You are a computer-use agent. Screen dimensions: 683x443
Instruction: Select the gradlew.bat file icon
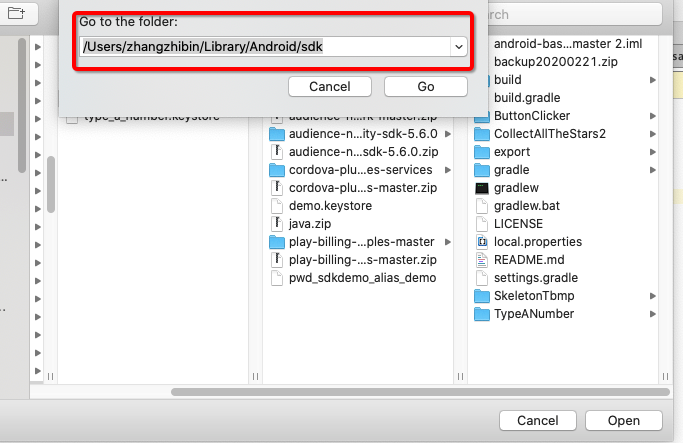click(482, 206)
